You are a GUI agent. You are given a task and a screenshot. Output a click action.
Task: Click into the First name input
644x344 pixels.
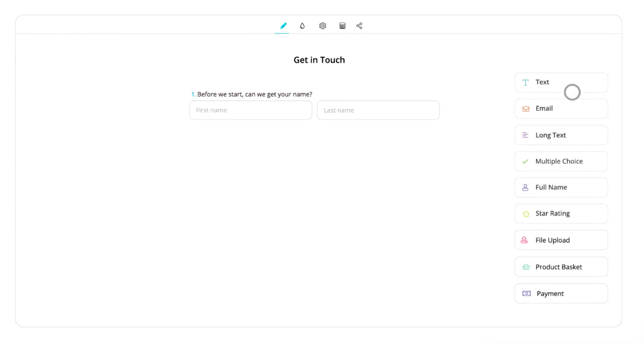coord(250,110)
